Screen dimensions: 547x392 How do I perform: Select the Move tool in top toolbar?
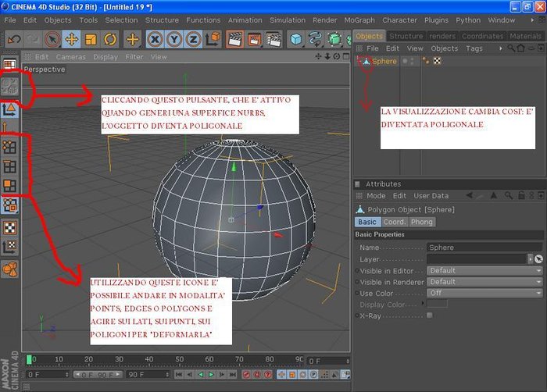72,39
